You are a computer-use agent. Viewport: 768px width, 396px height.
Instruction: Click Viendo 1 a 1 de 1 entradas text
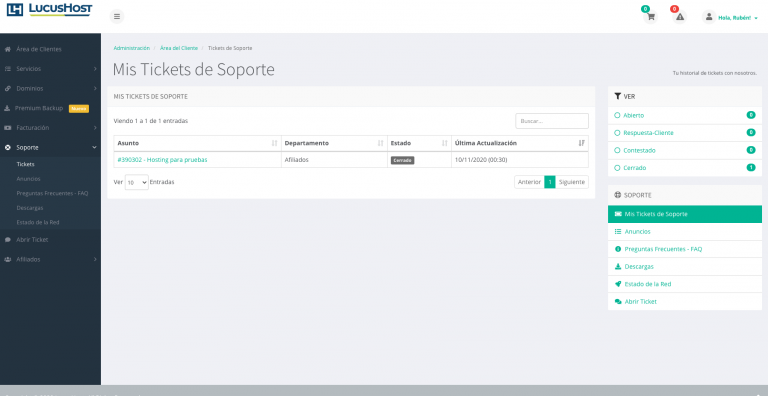pos(151,121)
